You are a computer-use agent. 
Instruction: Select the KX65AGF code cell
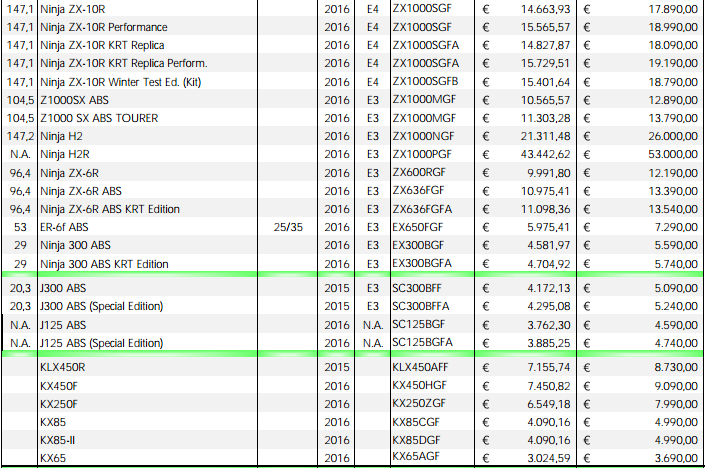pyautogui.click(x=415, y=456)
